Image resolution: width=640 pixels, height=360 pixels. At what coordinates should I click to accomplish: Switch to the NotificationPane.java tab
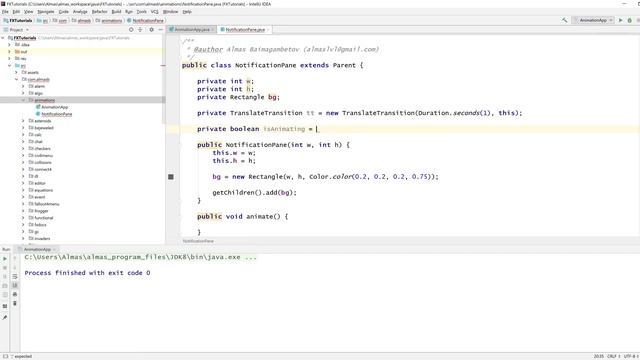click(x=245, y=30)
